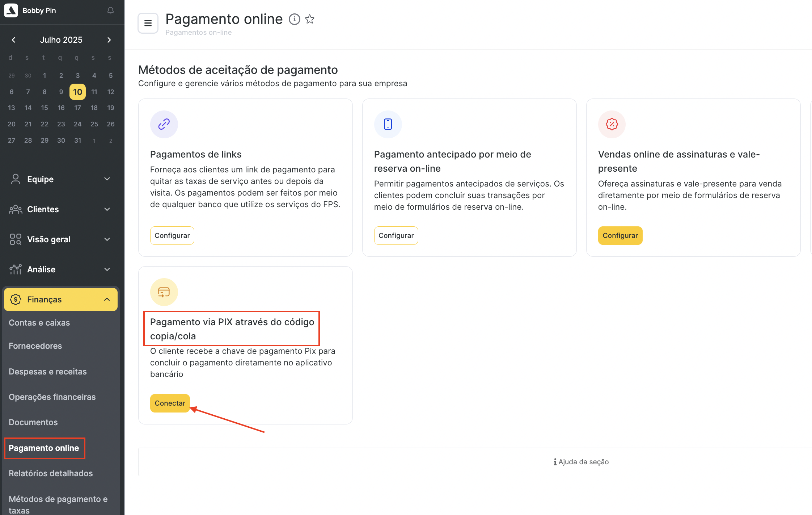Click the Clientes group icon
Screen dimensions: 812x515
click(x=16, y=209)
